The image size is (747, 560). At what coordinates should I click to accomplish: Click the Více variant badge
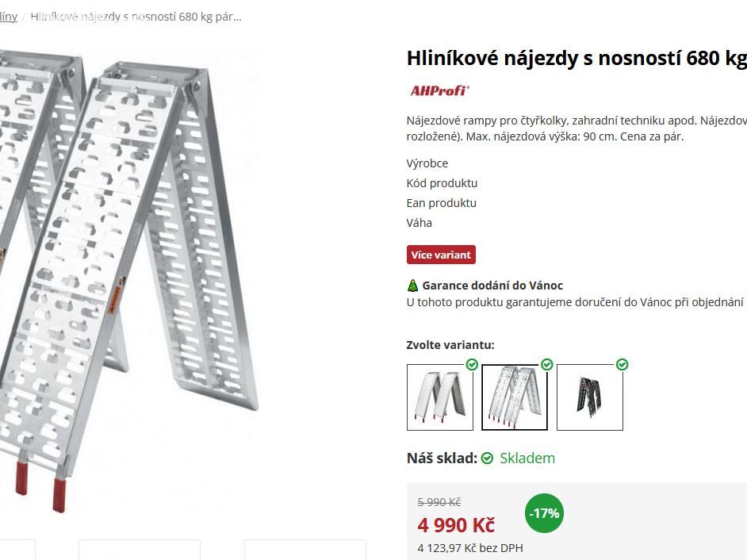[441, 255]
